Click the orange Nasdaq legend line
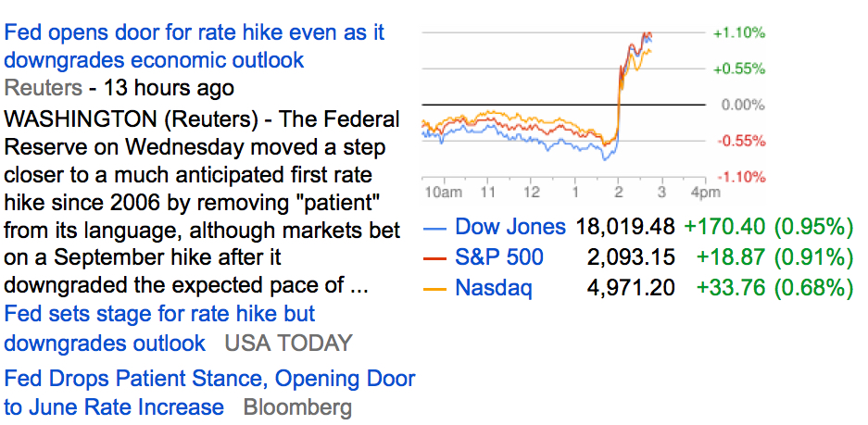868x425 pixels. (x=435, y=289)
